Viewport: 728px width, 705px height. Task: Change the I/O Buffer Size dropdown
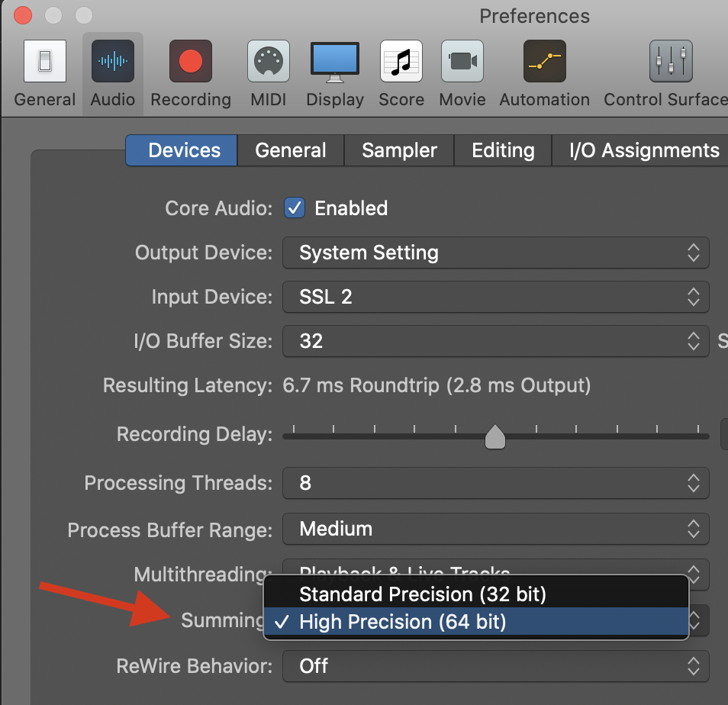pos(495,341)
